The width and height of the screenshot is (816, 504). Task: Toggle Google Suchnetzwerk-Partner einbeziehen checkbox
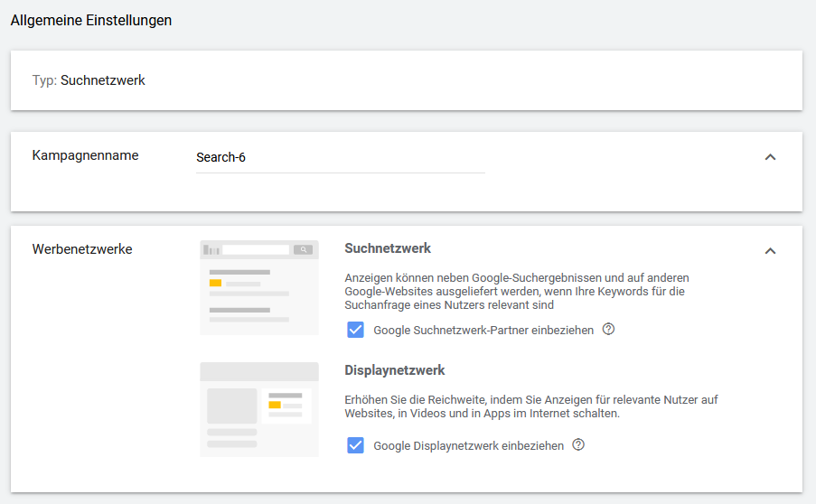tap(356, 330)
